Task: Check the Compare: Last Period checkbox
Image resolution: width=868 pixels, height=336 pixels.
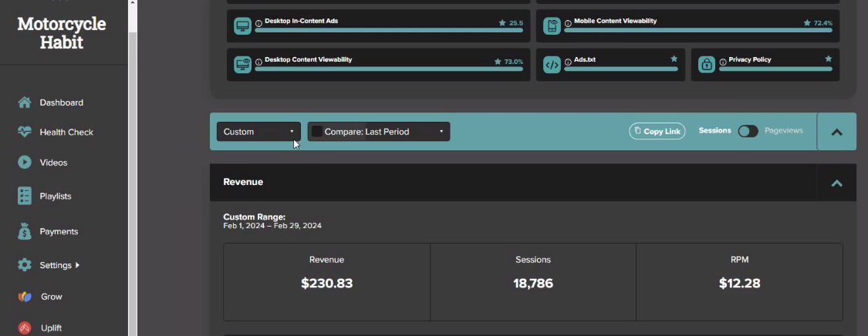Action: click(x=316, y=132)
